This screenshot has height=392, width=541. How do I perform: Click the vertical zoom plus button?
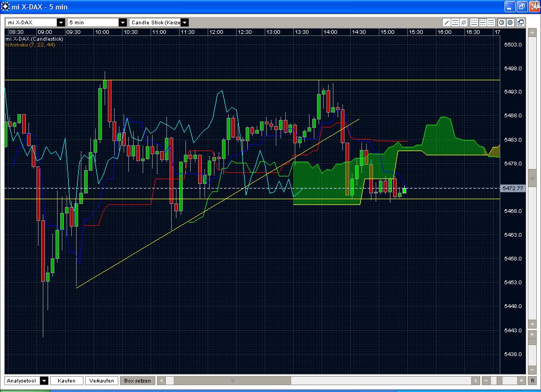pyautogui.click(x=531, y=335)
